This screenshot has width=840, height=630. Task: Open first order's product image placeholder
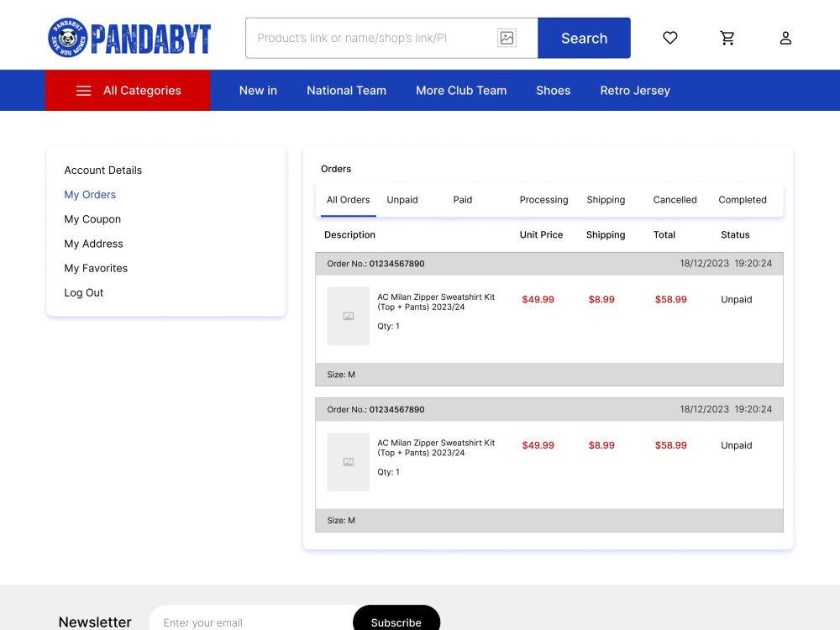point(349,316)
